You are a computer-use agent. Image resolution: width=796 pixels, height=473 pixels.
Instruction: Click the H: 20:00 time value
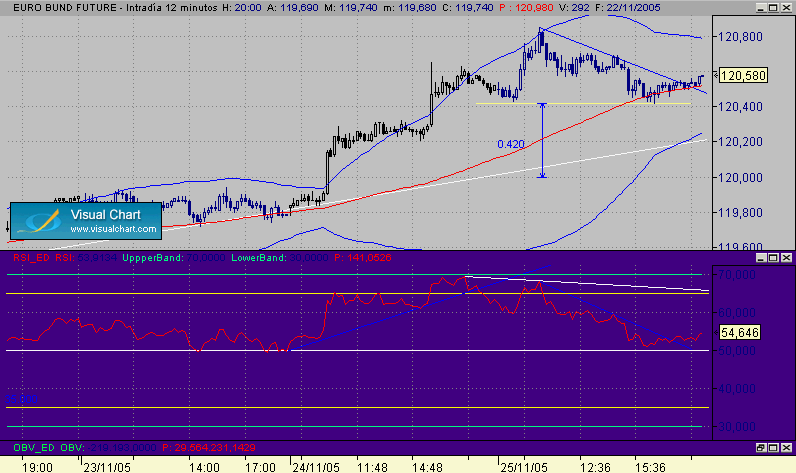pyautogui.click(x=242, y=8)
